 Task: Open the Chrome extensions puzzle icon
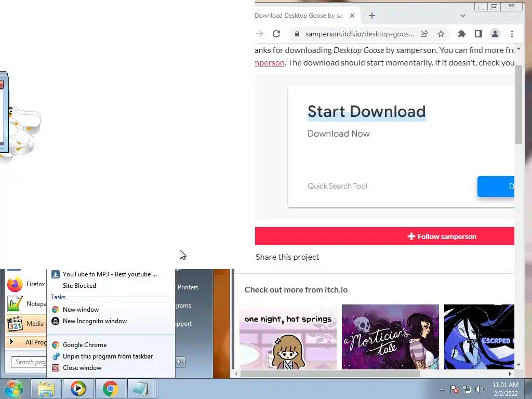click(462, 34)
